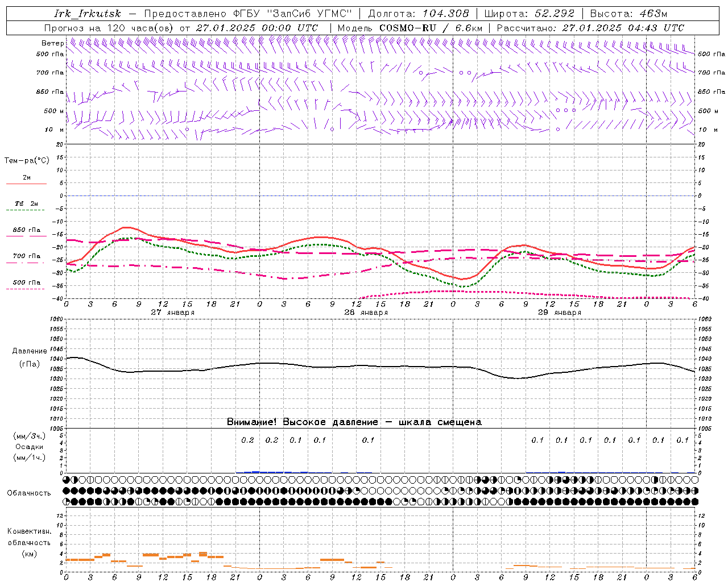Image resolution: width=728 pixels, height=582 pixels.
Task: Click the Внимание! Высокое давление warning text
Action: pyautogui.click(x=354, y=422)
